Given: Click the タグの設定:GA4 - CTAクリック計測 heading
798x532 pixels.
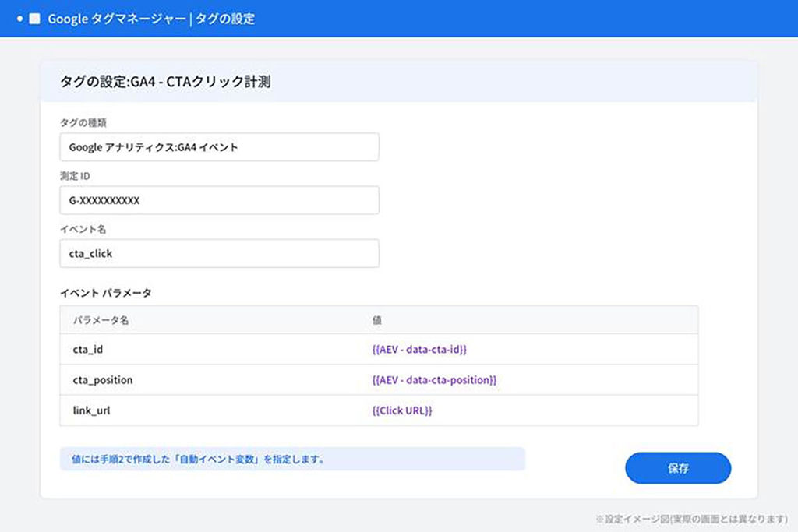Looking at the screenshot, I should click(165, 81).
